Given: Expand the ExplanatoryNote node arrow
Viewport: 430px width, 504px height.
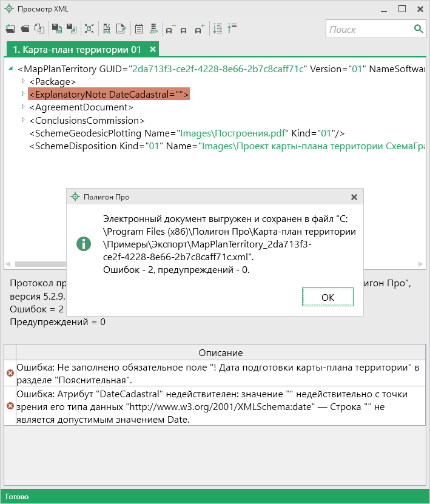Looking at the screenshot, I should point(24,94).
